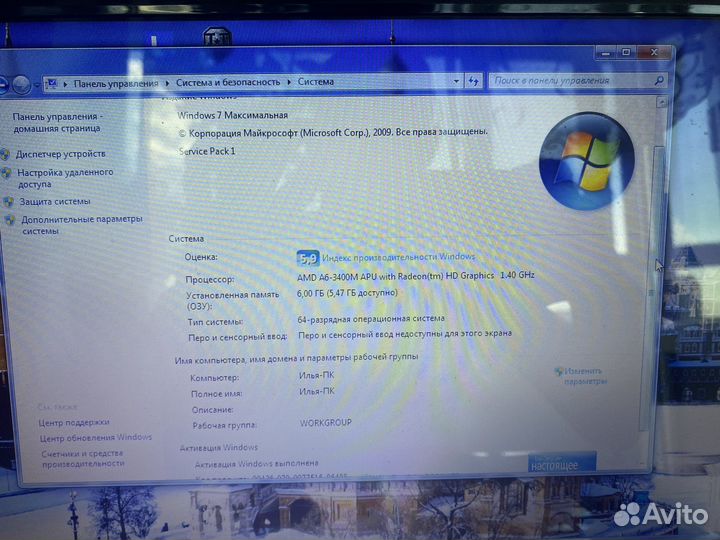Click text 64-разрядная операционная система

tap(371, 319)
